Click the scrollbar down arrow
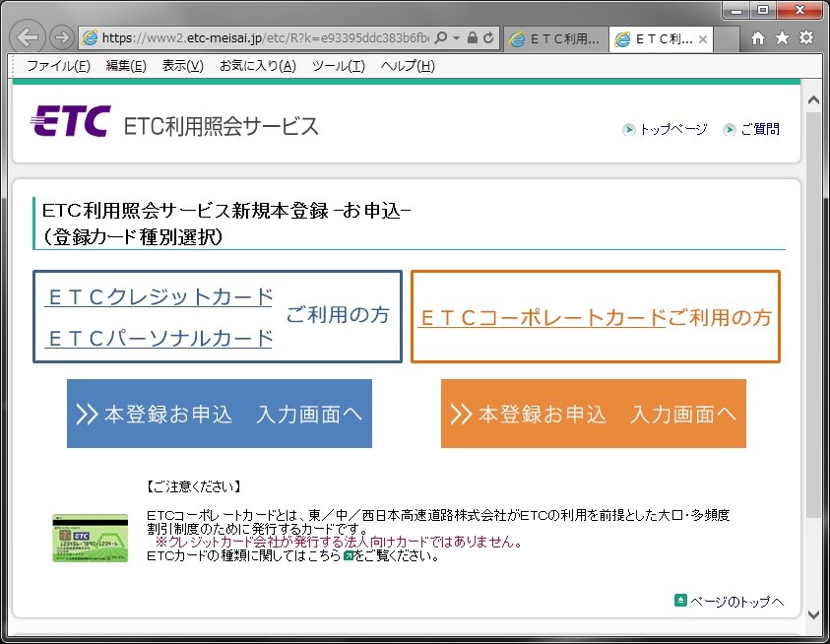Screen dimensions: 830x644 [x=814, y=614]
